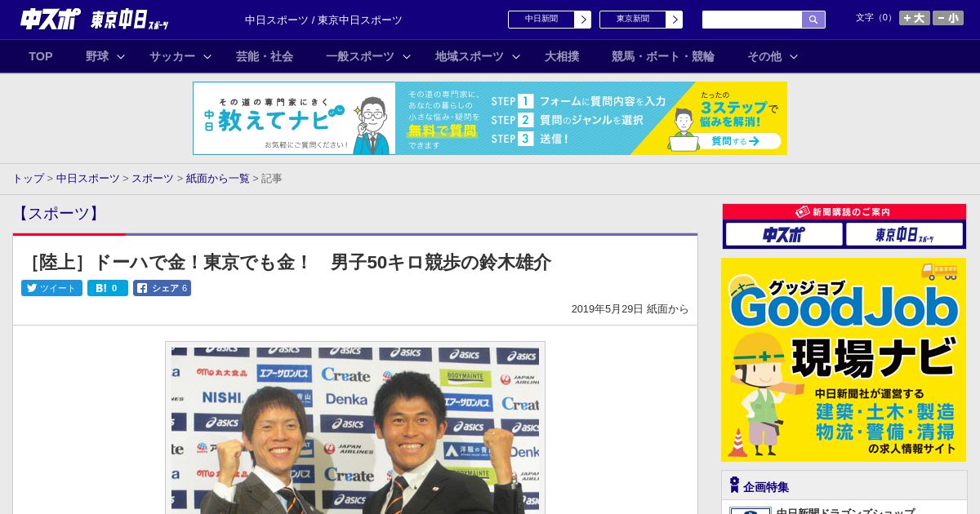Increase text size with ＋大 button
980x514 pixels.
point(915,18)
